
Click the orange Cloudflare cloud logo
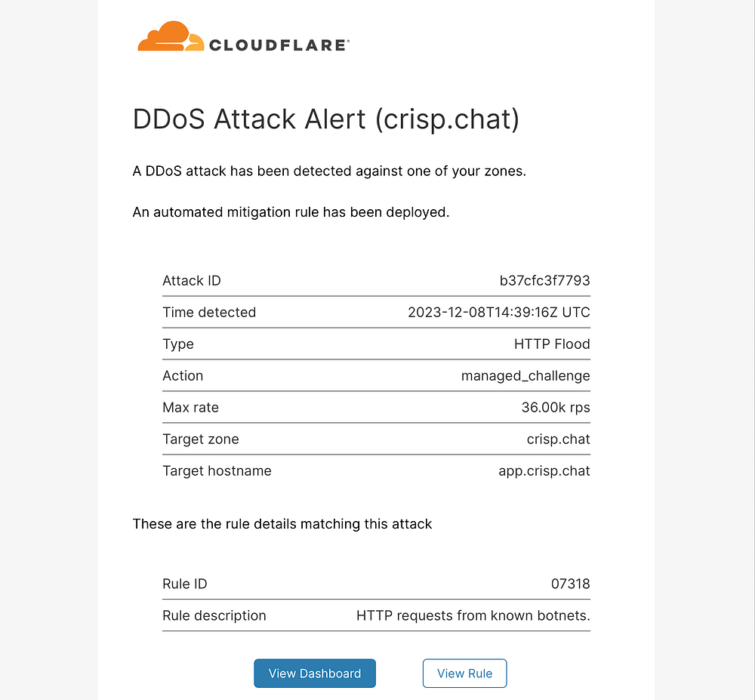(x=170, y=36)
